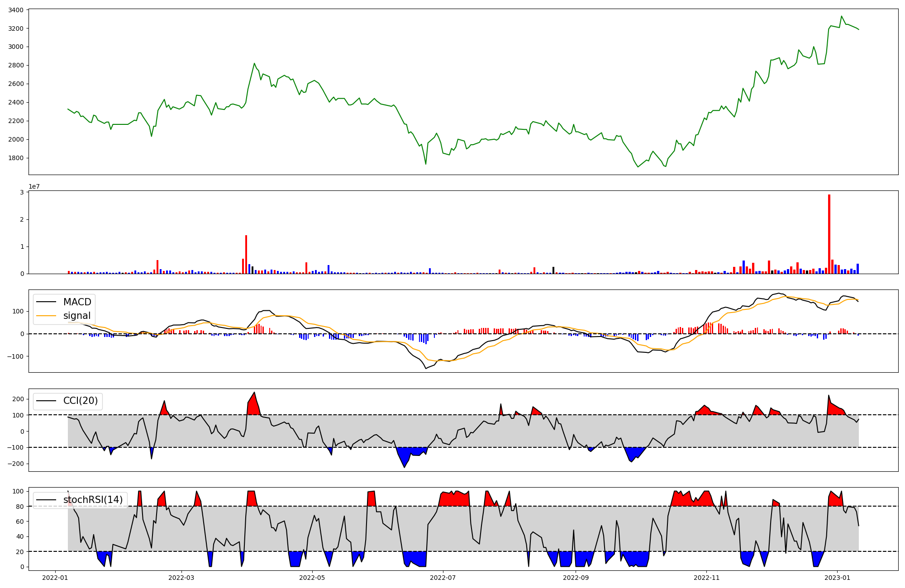Click the 3400 price axis tick label
Viewport: 905px width, 588px height.
pos(16,10)
